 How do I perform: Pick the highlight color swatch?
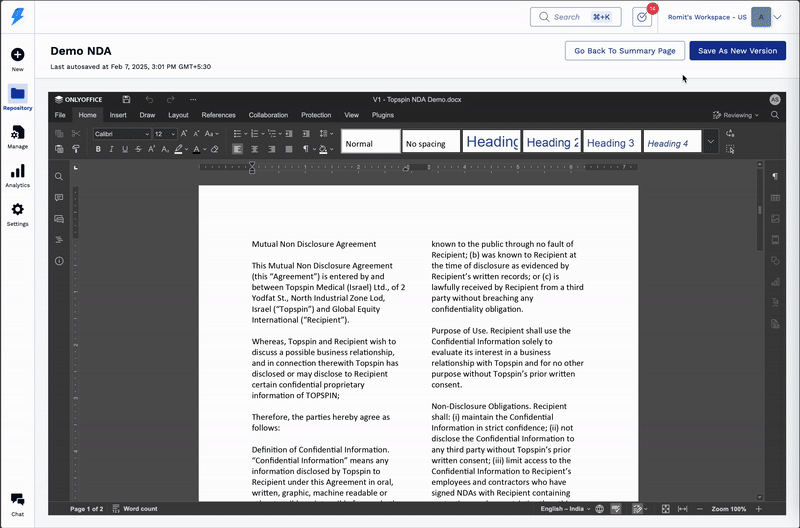point(178,149)
